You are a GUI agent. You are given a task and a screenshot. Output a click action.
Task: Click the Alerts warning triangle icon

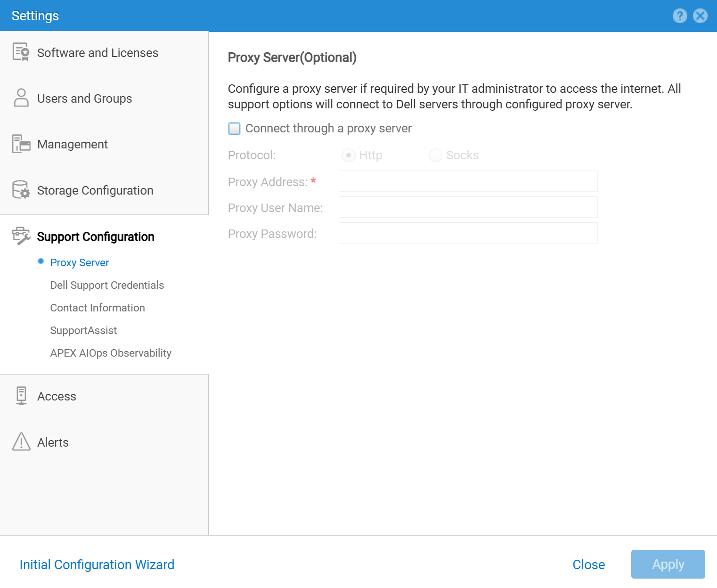21,442
